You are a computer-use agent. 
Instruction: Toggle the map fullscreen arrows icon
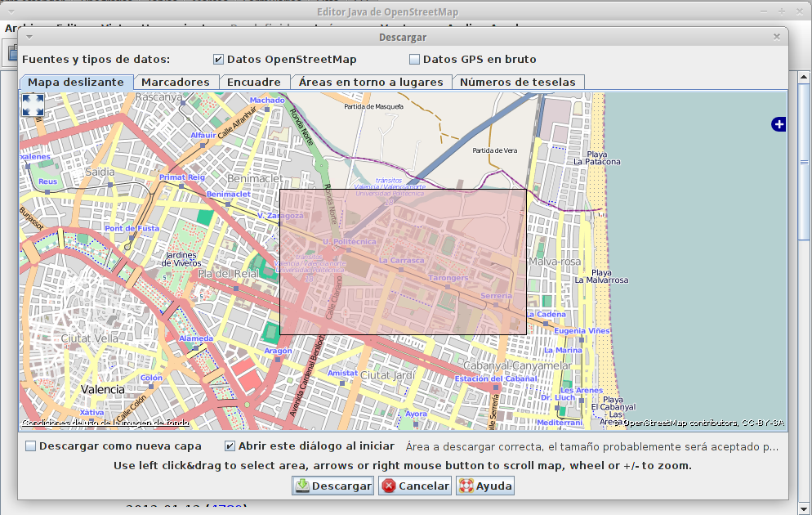(x=33, y=105)
